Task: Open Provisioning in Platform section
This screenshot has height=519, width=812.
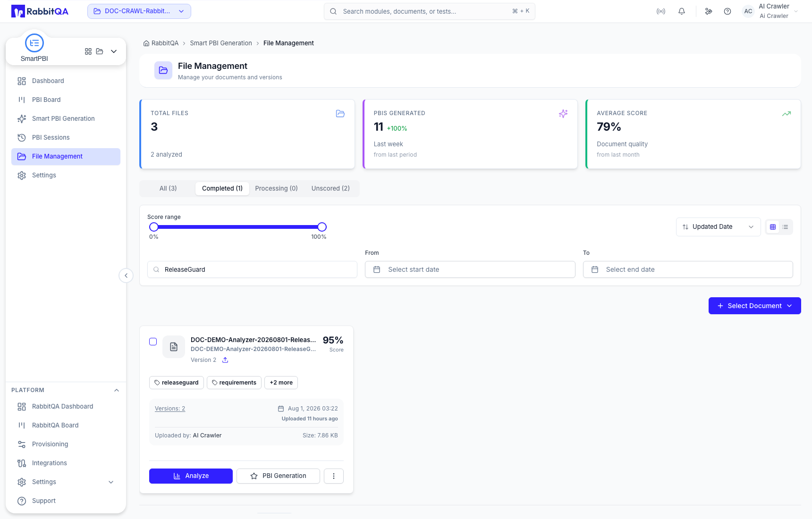Action: coord(66,444)
